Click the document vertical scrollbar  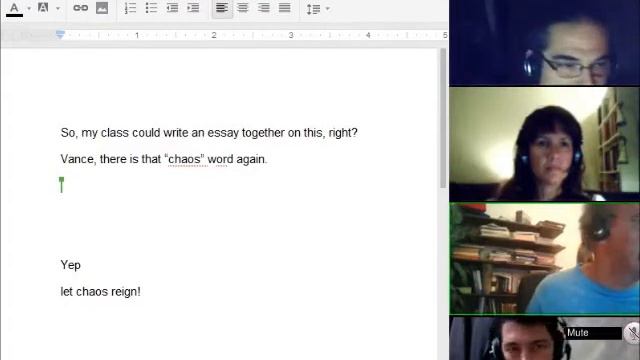(443, 118)
